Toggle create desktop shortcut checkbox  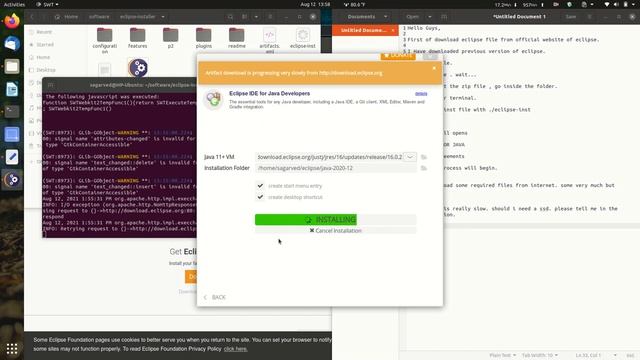point(260,197)
